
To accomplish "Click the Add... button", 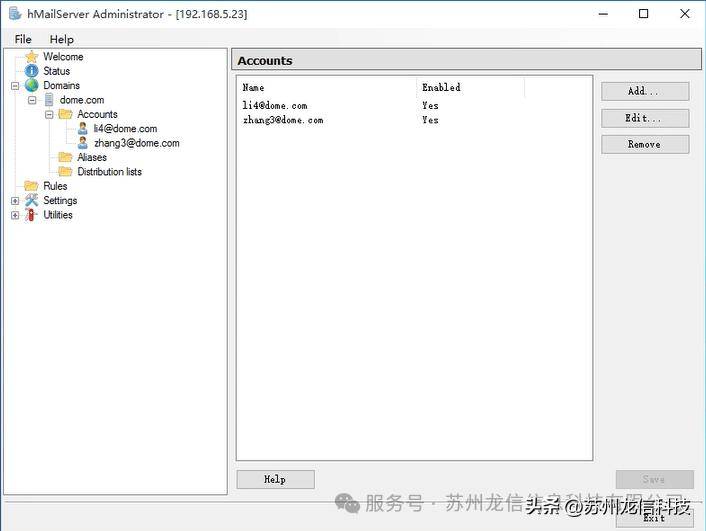I will [x=645, y=91].
